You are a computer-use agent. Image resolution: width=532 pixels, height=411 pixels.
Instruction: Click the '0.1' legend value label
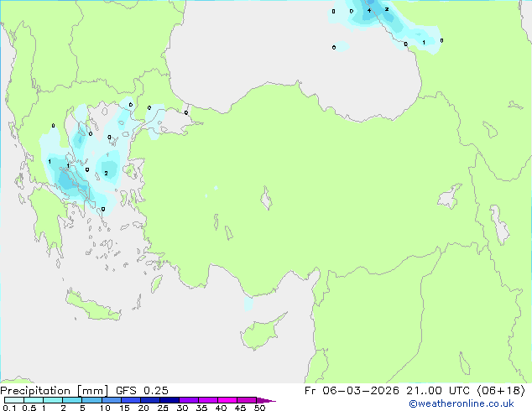pyautogui.click(x=9, y=408)
